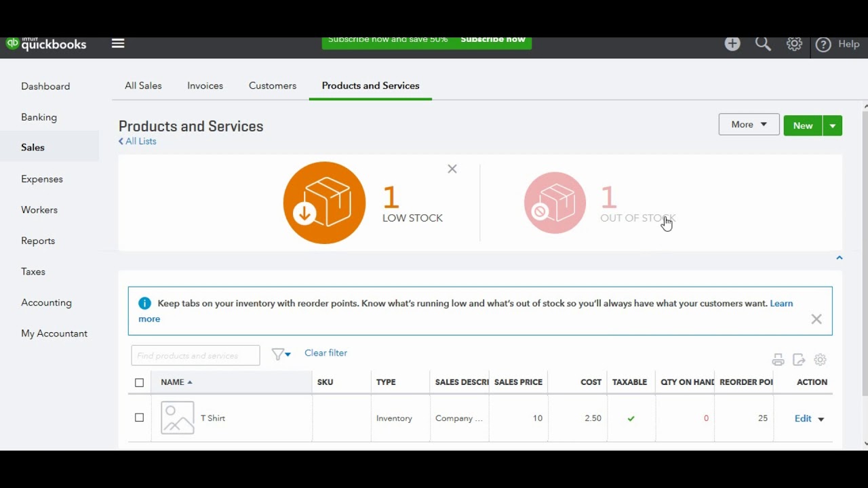This screenshot has width=868, height=488.
Task: Open Accounting in the sidebar
Action: pos(46,302)
